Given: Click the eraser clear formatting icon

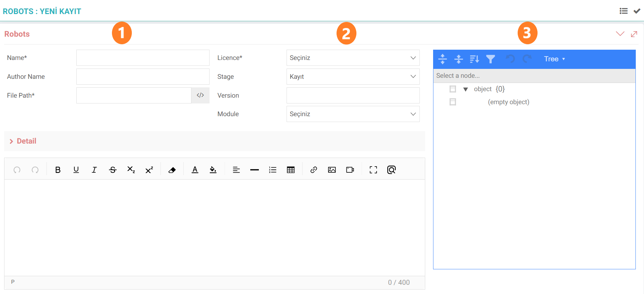Looking at the screenshot, I should coord(172,170).
